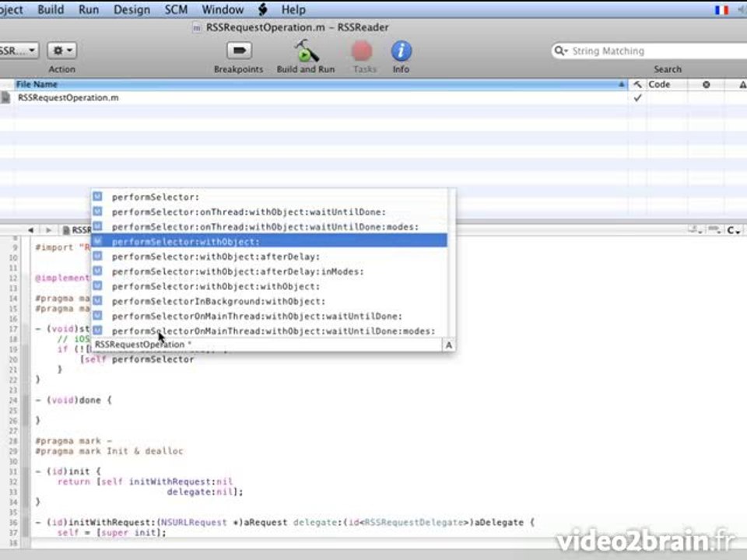
Task: Open the C counterpart popup in editor bar
Action: (x=734, y=230)
